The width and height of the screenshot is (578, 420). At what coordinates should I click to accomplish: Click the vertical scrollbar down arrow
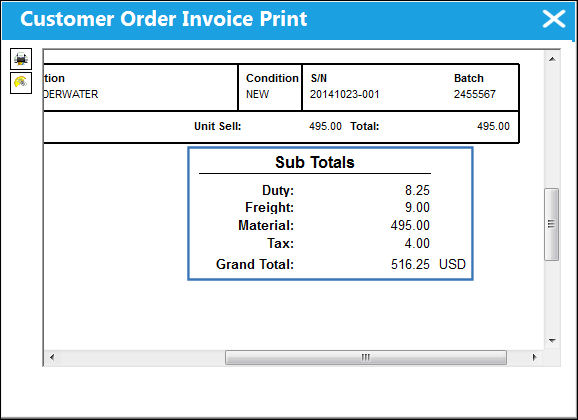[x=552, y=340]
